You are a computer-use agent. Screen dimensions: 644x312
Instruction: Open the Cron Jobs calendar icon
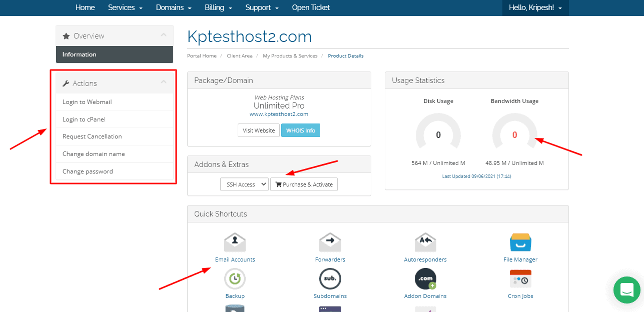click(520, 279)
